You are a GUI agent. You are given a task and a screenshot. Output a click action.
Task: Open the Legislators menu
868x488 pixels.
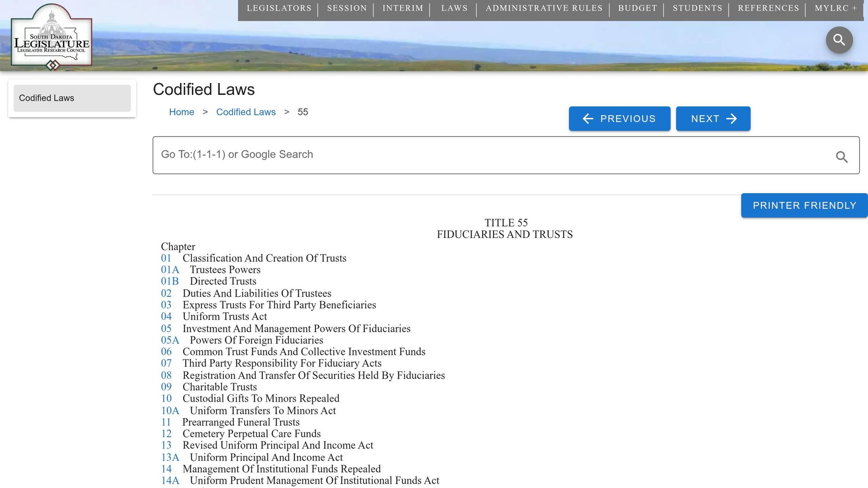pyautogui.click(x=279, y=8)
